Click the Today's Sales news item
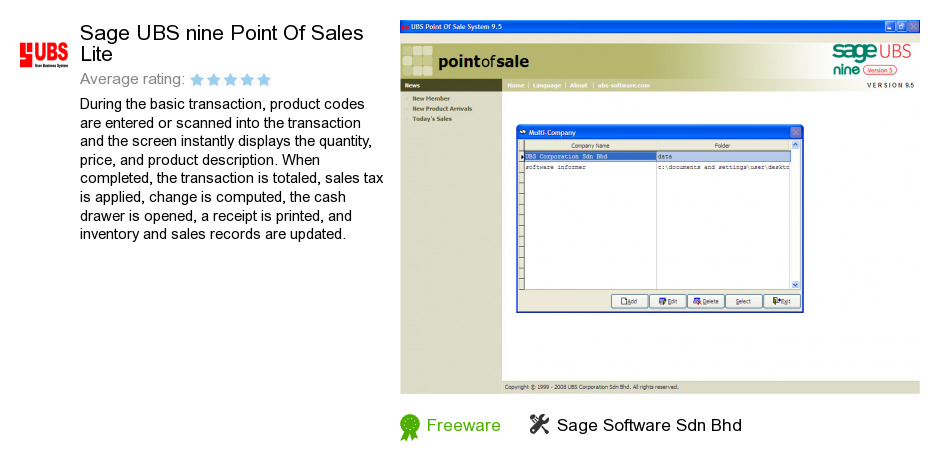 pyautogui.click(x=432, y=119)
